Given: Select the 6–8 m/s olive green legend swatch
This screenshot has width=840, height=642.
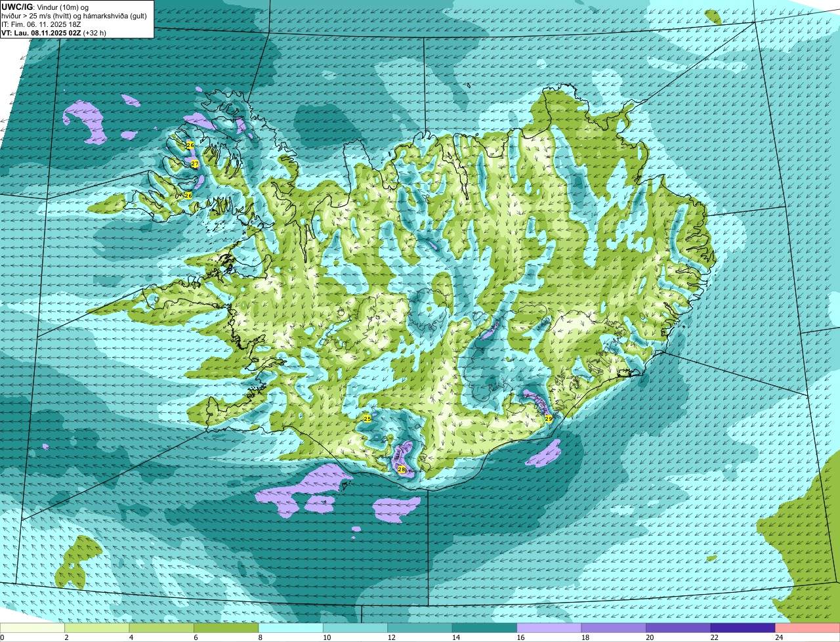Looking at the screenshot, I should click(x=226, y=628).
